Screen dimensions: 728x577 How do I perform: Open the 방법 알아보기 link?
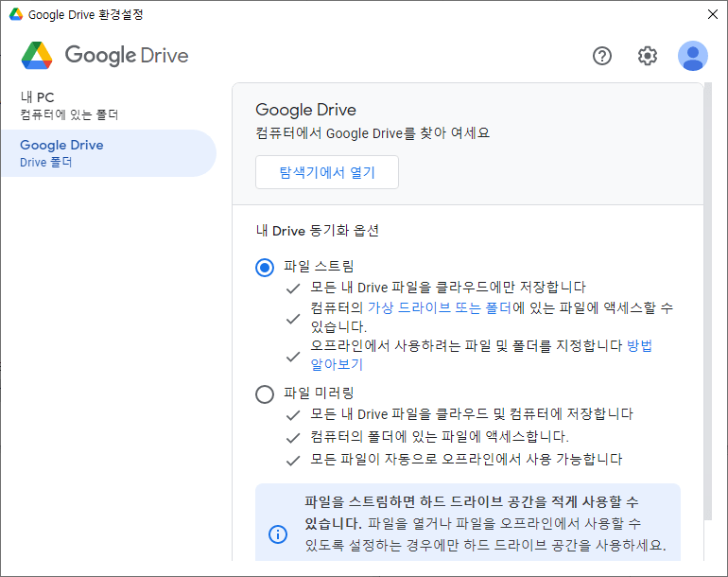(640, 345)
